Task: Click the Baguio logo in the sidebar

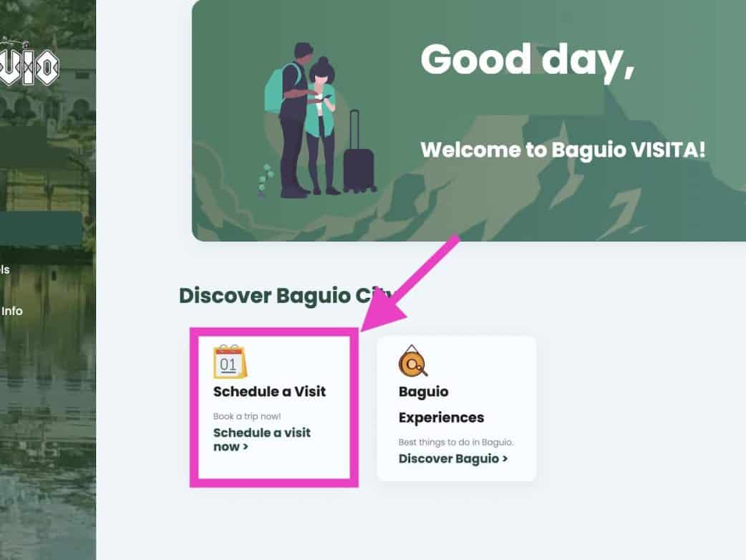Action: [x=29, y=67]
